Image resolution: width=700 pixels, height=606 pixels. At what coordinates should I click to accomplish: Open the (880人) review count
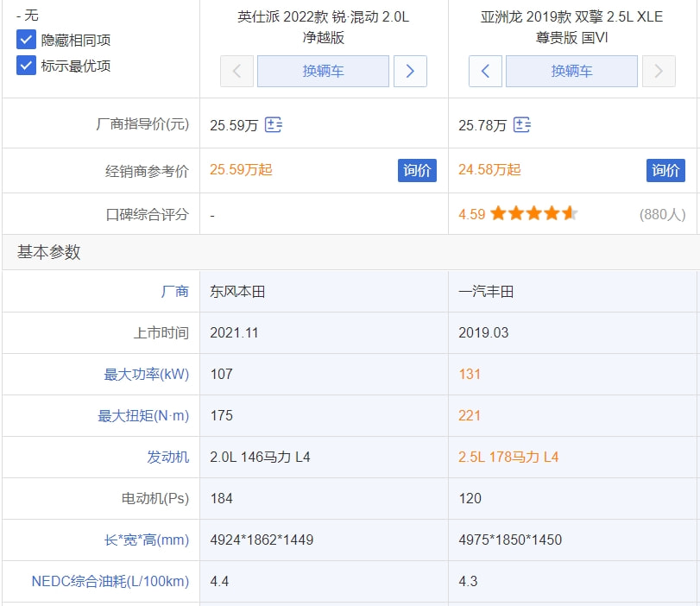(x=662, y=214)
